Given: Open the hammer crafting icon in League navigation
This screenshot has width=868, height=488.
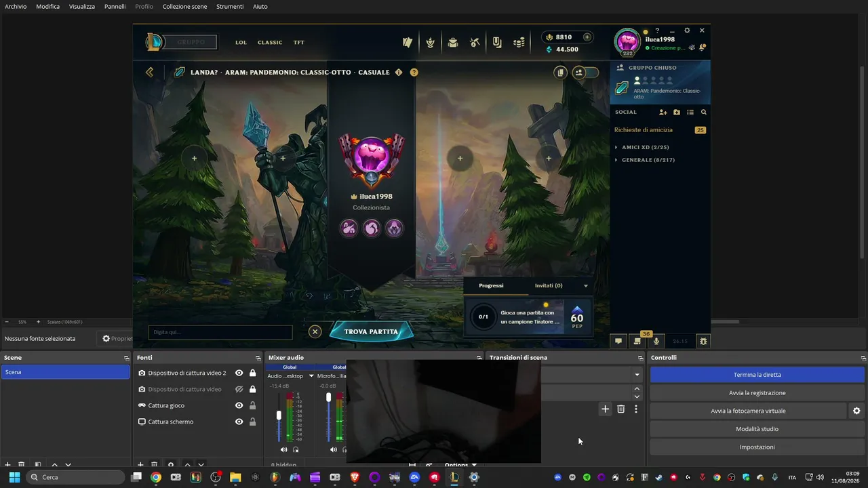Looking at the screenshot, I should (x=475, y=42).
